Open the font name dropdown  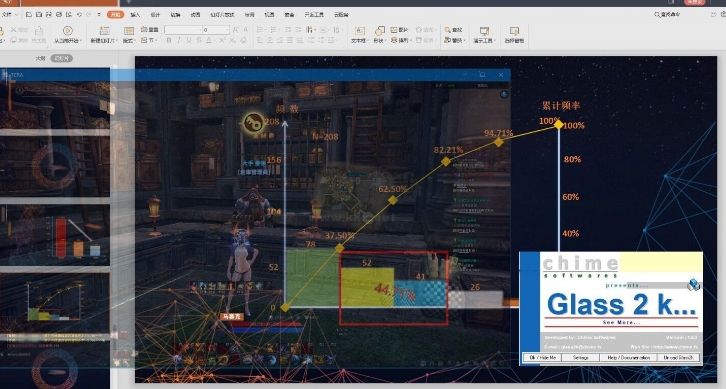[x=183, y=30]
